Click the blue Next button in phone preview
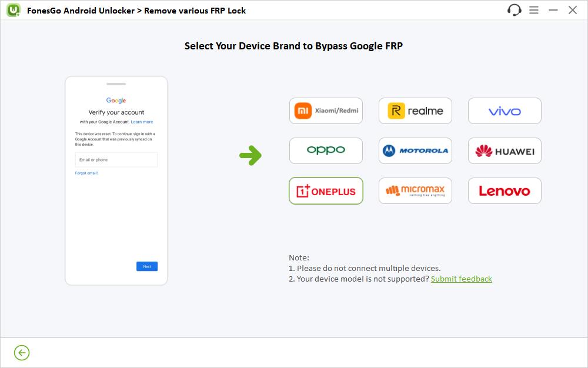 pos(147,266)
